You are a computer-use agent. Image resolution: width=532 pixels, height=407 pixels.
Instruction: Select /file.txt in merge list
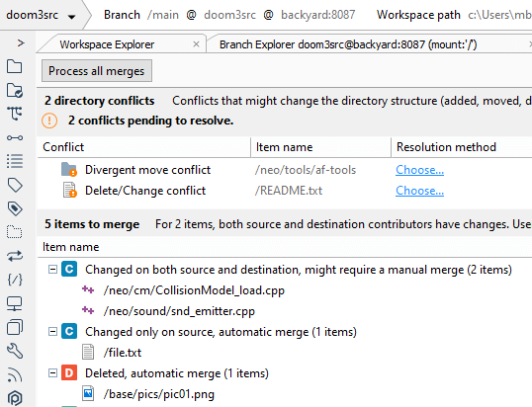point(123,353)
